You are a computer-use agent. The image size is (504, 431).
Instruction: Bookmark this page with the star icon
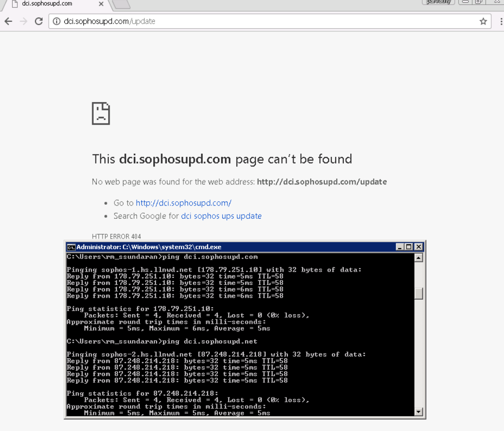tap(483, 22)
